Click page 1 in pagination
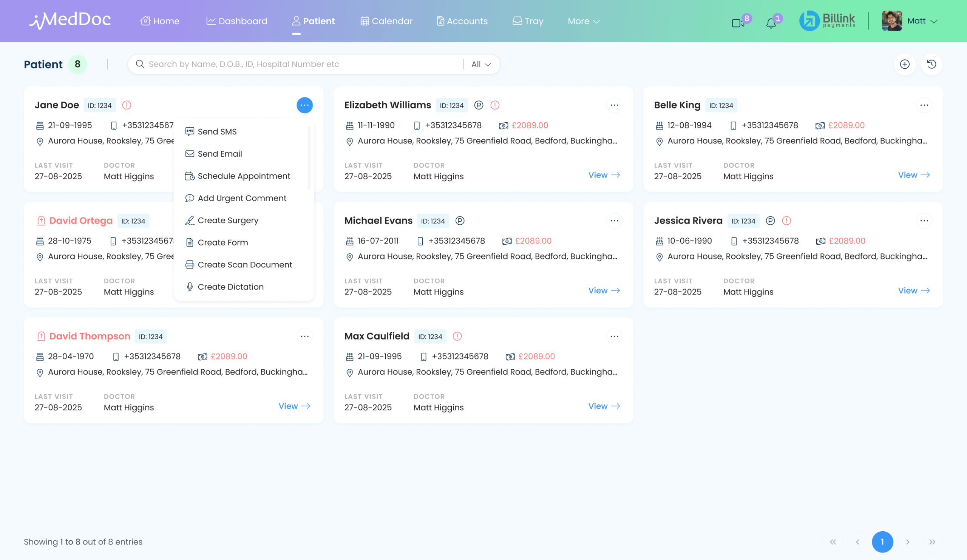The height and width of the screenshot is (560, 967). 883,542
